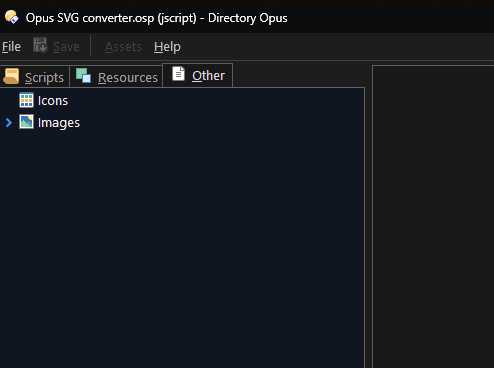Click the window title text bar
The height and width of the screenshot is (368, 494).
[157, 18]
